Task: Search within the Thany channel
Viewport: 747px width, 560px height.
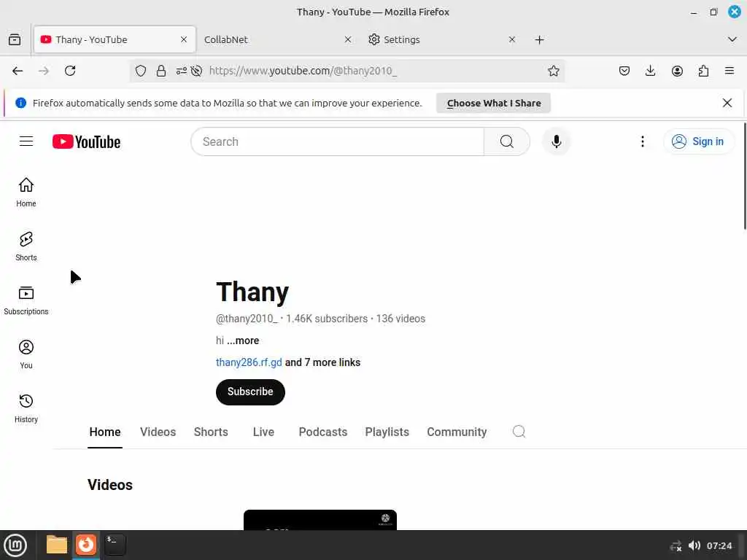Action: [x=519, y=432]
